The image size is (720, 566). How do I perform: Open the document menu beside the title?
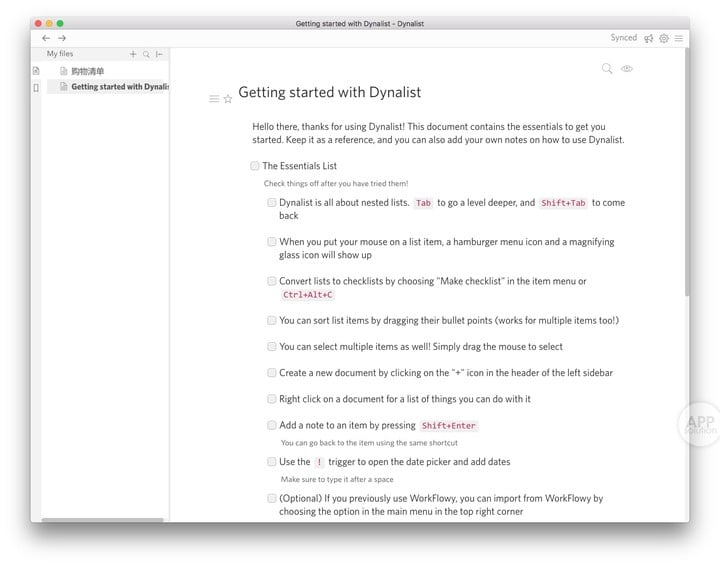(214, 99)
